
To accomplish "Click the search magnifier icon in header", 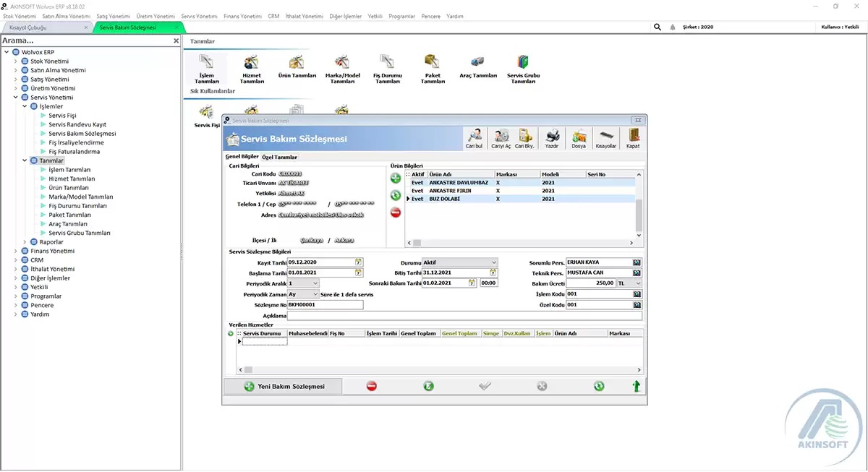I will click(x=658, y=27).
